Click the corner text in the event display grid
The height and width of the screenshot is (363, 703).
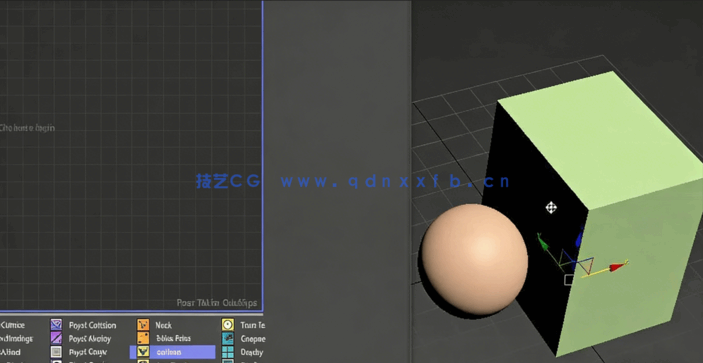point(217,303)
